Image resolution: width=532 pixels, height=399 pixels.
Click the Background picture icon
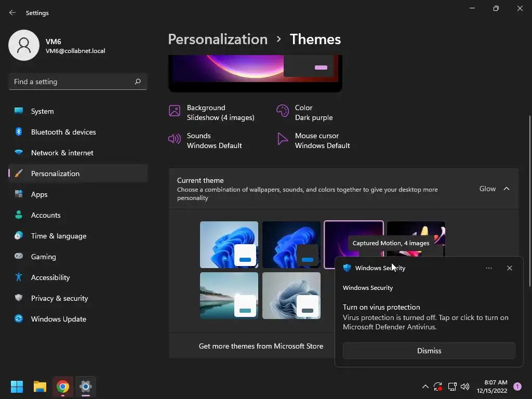(175, 111)
